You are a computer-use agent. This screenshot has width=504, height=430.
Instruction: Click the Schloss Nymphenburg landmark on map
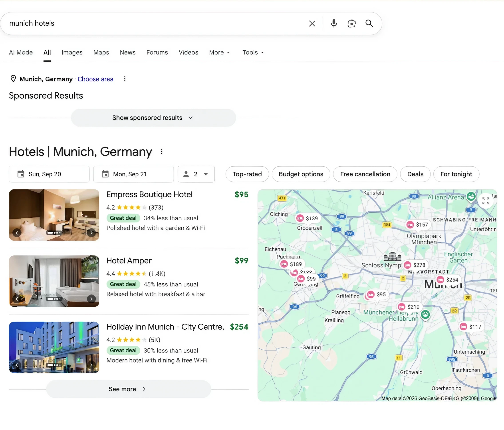pos(392,257)
